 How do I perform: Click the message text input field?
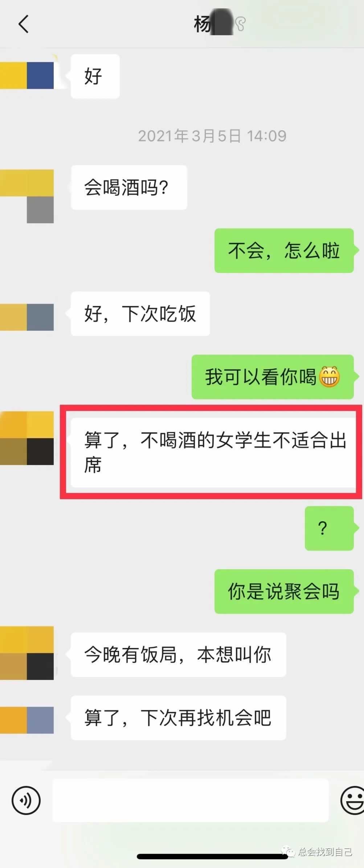[191, 800]
